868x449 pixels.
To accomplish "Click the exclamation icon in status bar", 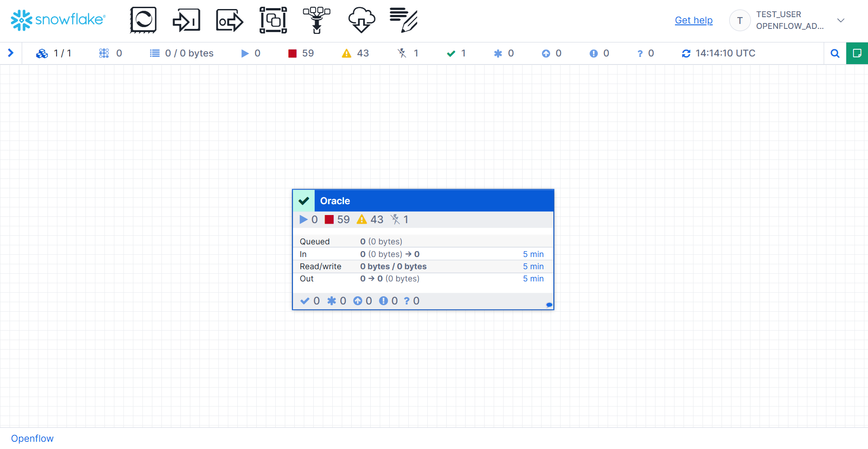I will point(594,53).
